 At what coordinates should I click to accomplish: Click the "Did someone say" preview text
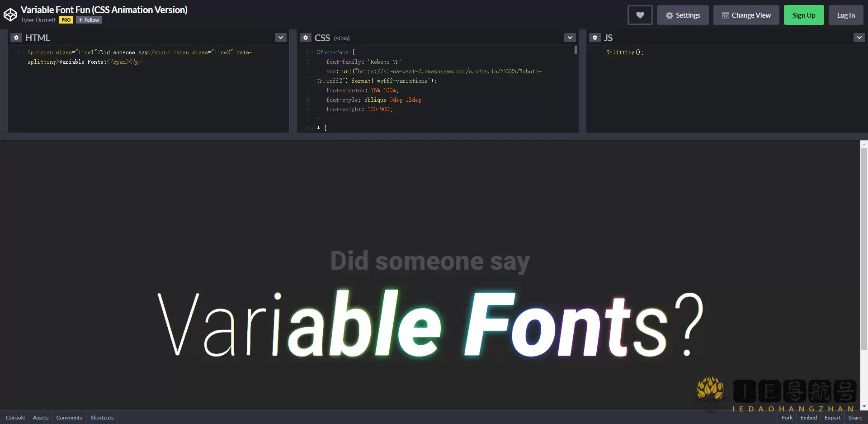430,262
